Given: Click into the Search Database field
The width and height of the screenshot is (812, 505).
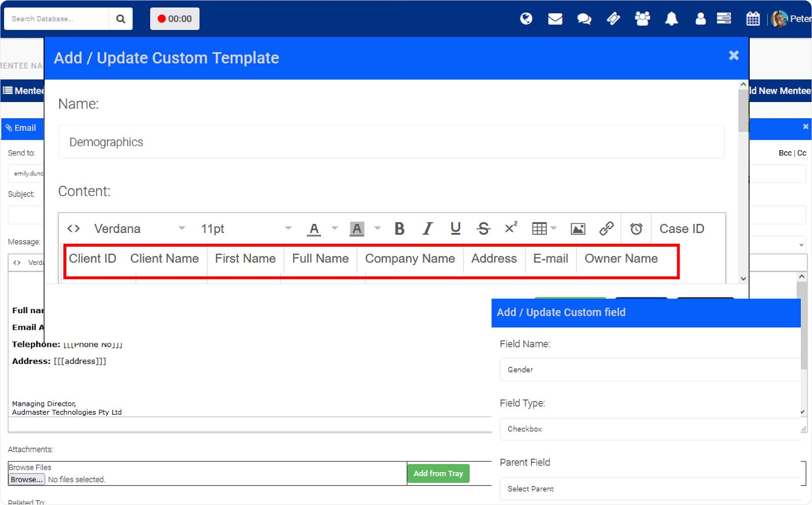Looking at the screenshot, I should (x=57, y=18).
